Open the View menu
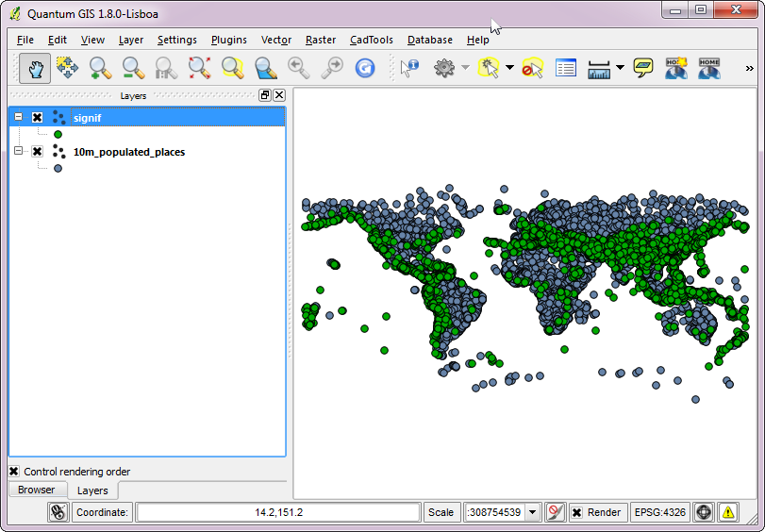 92,40
